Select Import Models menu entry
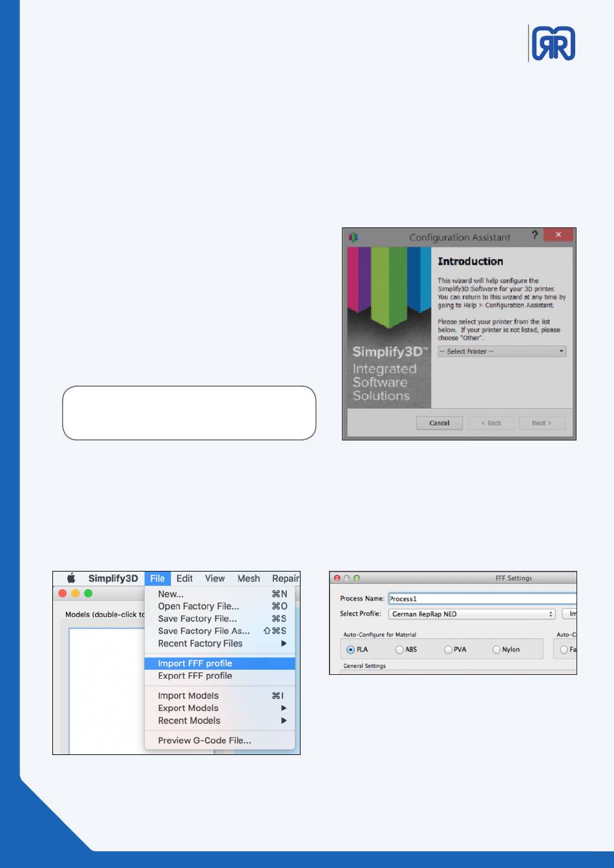 (220, 696)
